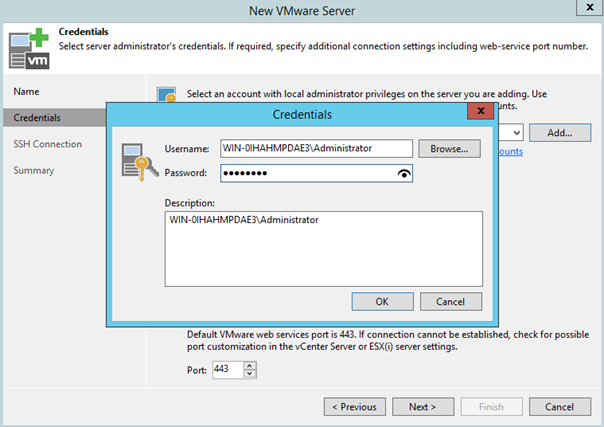This screenshot has width=604, height=427.
Task: Select the SSH Connection wizard step
Action: click(48, 144)
